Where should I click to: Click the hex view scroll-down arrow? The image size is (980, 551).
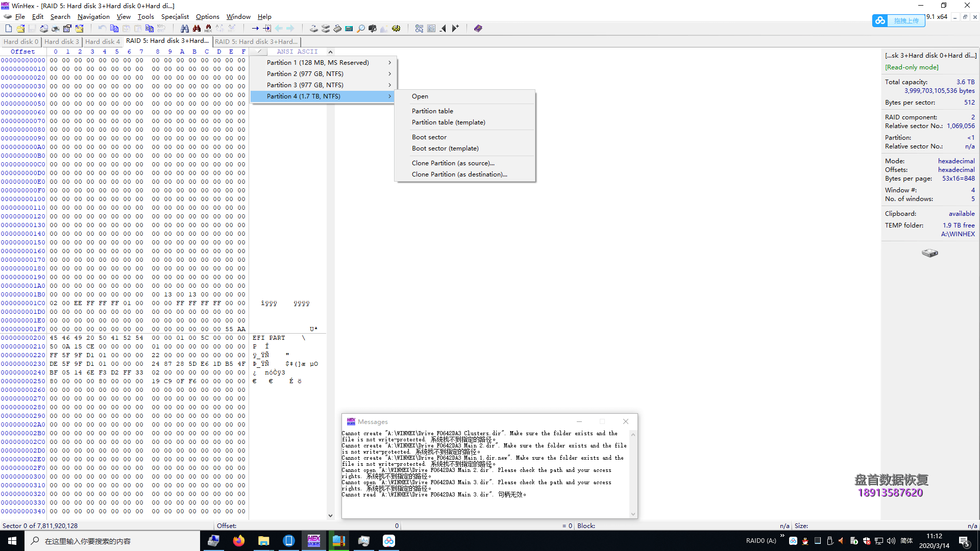(330, 516)
